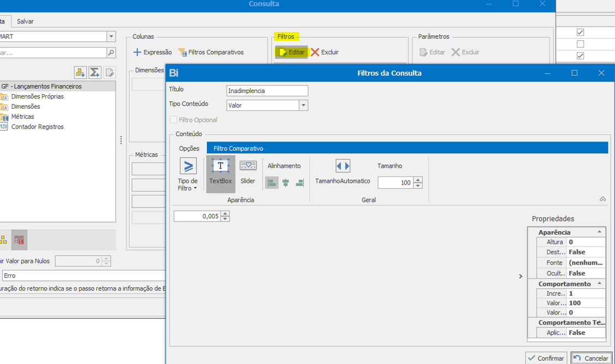Decrease the 0,005 filter value
This screenshot has height=364, width=615.
coord(225,219)
